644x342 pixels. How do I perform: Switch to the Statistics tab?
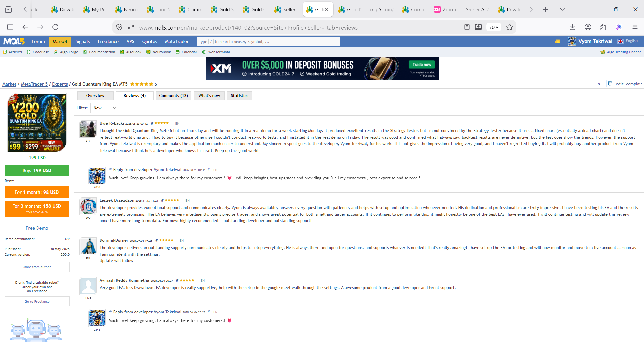coord(240,96)
